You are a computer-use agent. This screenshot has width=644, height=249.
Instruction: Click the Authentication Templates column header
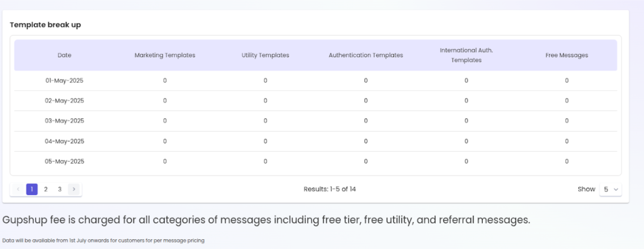pos(366,55)
